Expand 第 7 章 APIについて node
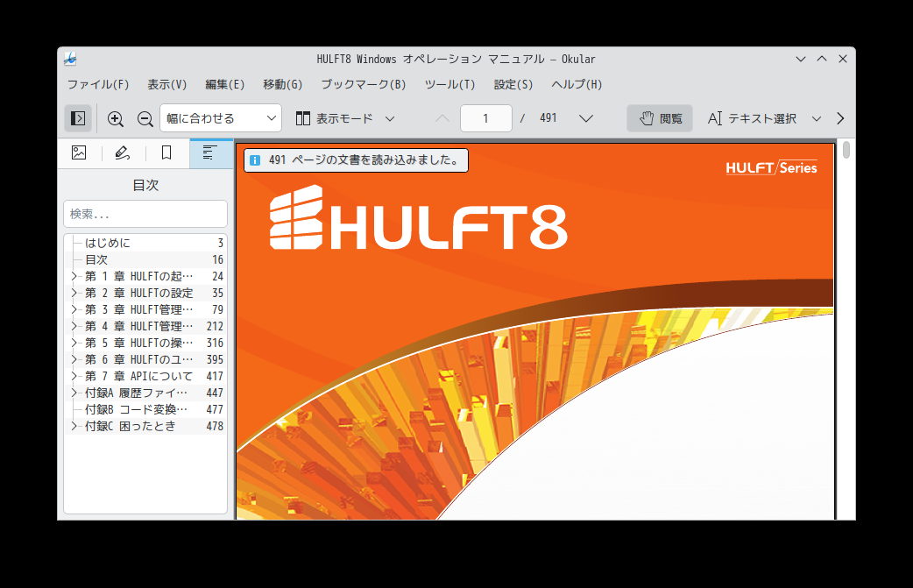 pos(74,376)
